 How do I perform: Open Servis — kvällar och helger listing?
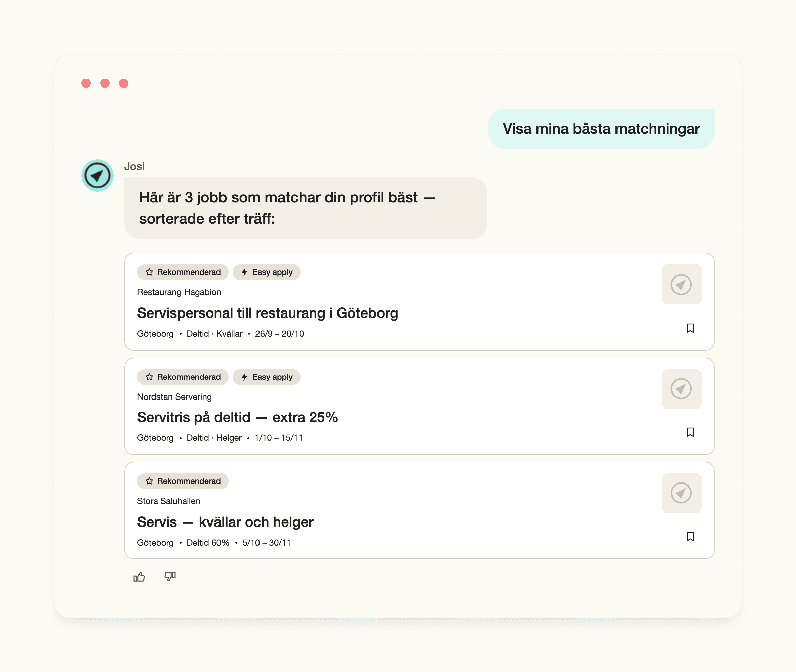tap(225, 522)
